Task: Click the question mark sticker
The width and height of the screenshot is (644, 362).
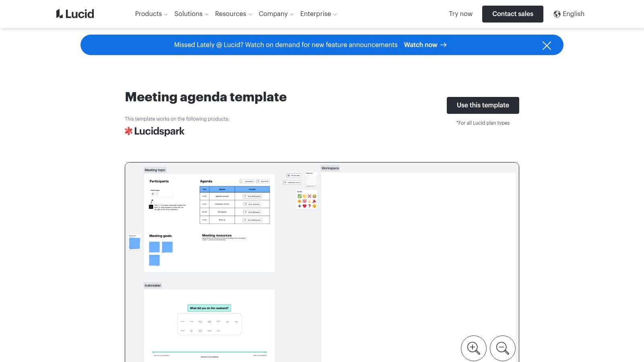Action: [310, 206]
